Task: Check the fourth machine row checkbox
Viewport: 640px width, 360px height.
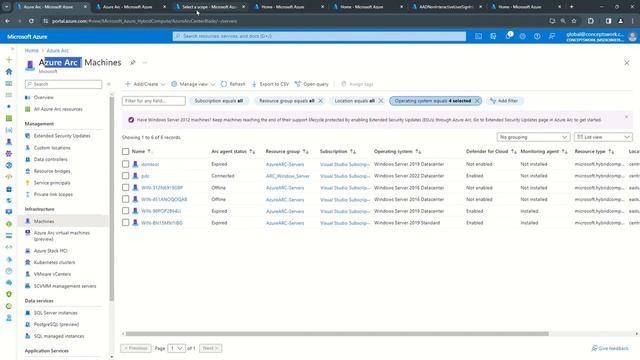Action: tap(125, 199)
